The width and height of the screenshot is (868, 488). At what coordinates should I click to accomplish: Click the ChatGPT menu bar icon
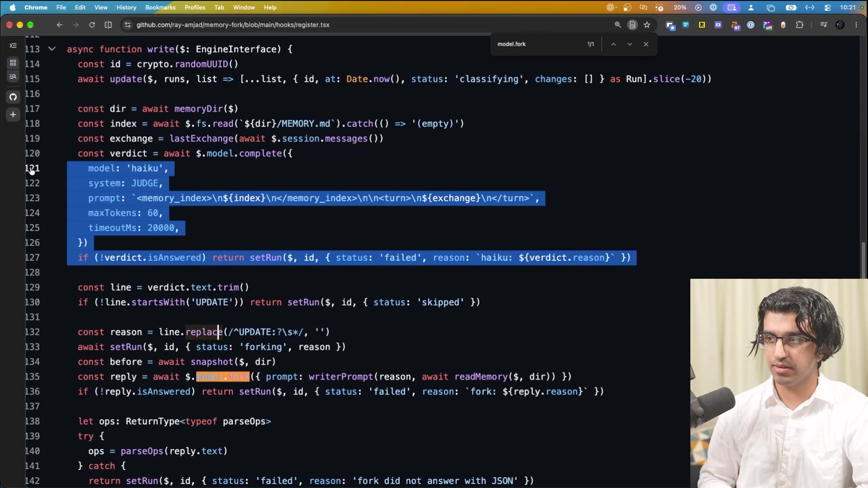(x=611, y=8)
